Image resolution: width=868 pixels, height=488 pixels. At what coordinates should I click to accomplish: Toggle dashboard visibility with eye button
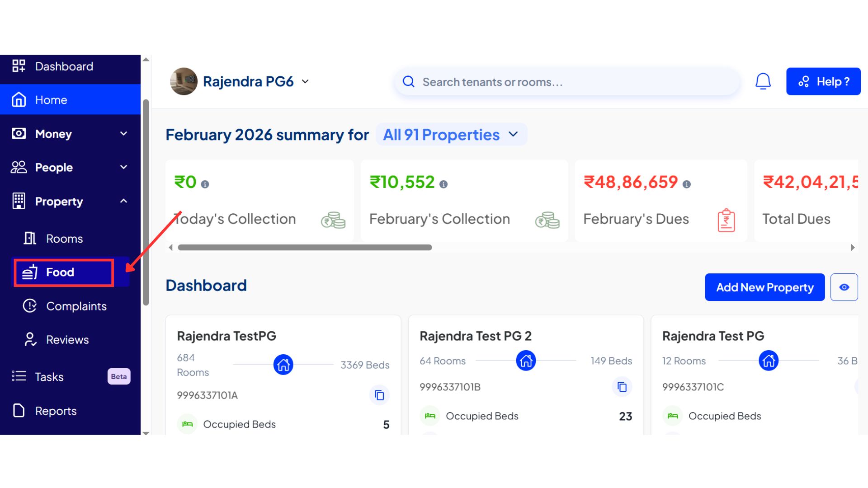click(844, 287)
